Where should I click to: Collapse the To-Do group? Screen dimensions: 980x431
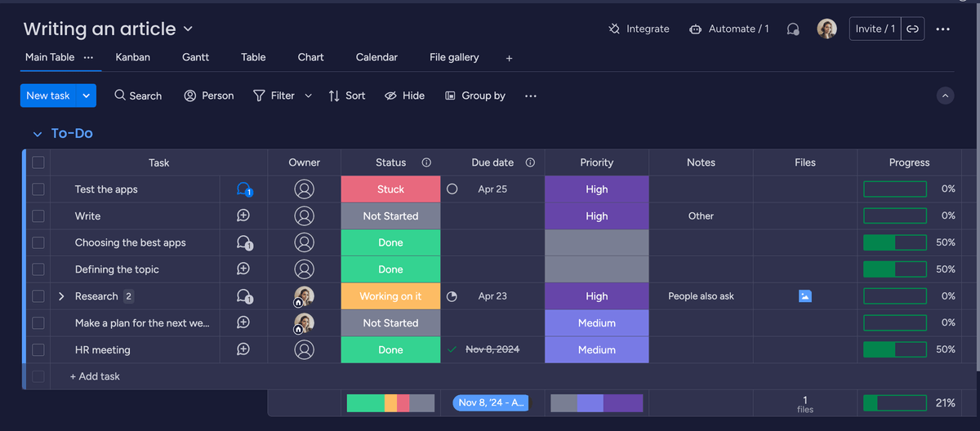(38, 134)
